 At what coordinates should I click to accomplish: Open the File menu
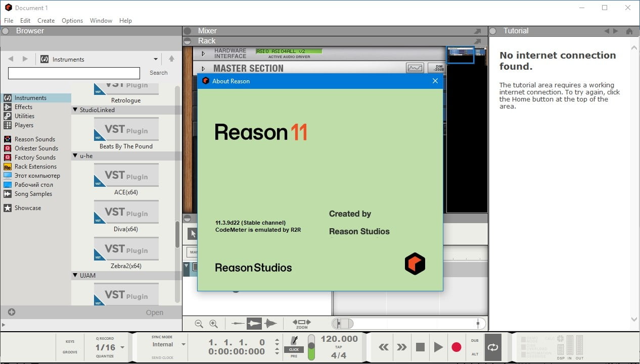9,21
